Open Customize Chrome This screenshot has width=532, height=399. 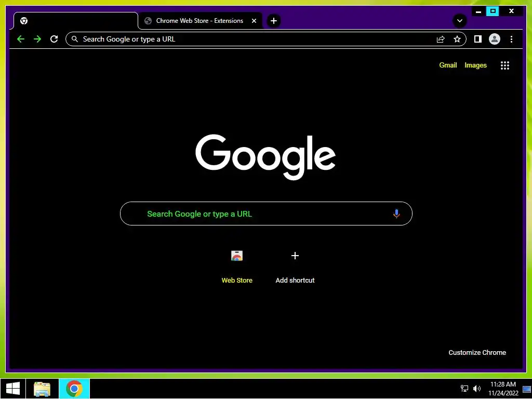click(x=477, y=353)
